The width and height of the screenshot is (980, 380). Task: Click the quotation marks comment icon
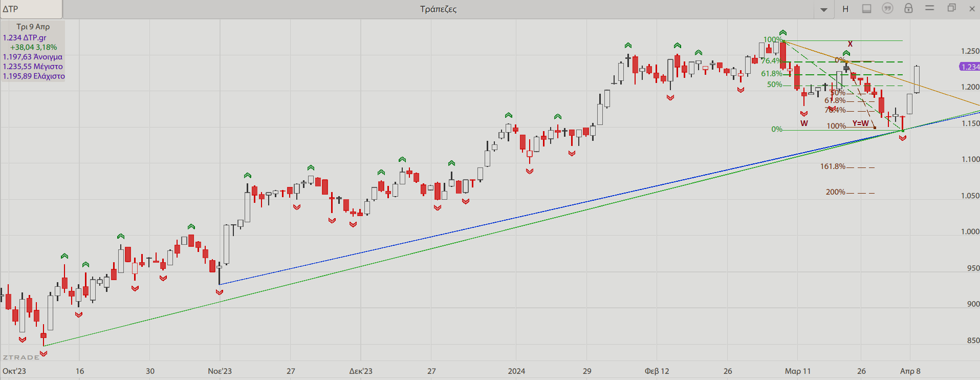coord(887,8)
